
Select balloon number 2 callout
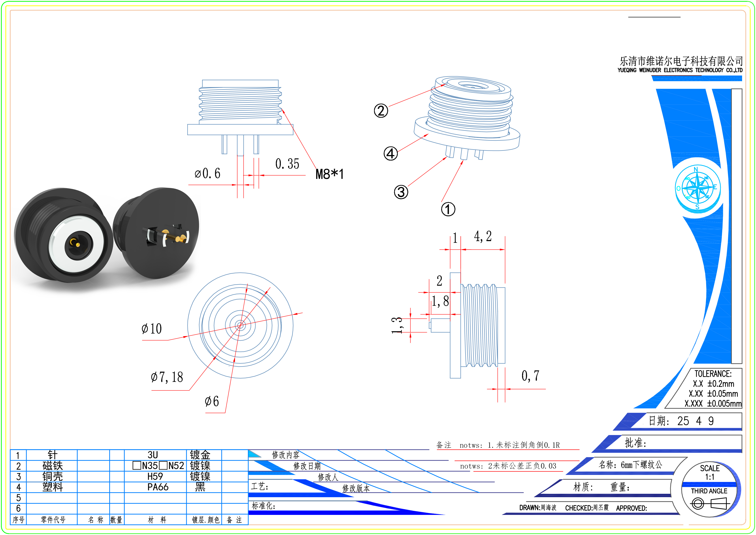coord(381,111)
